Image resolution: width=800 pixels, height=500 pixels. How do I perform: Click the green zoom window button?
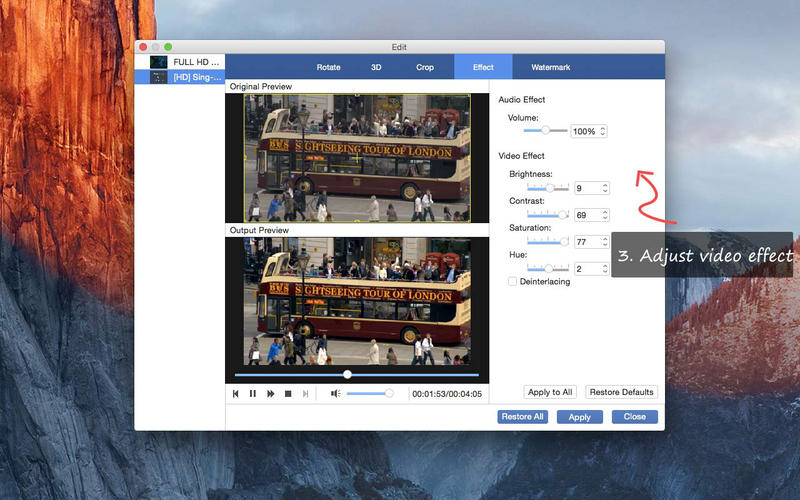pos(168,47)
